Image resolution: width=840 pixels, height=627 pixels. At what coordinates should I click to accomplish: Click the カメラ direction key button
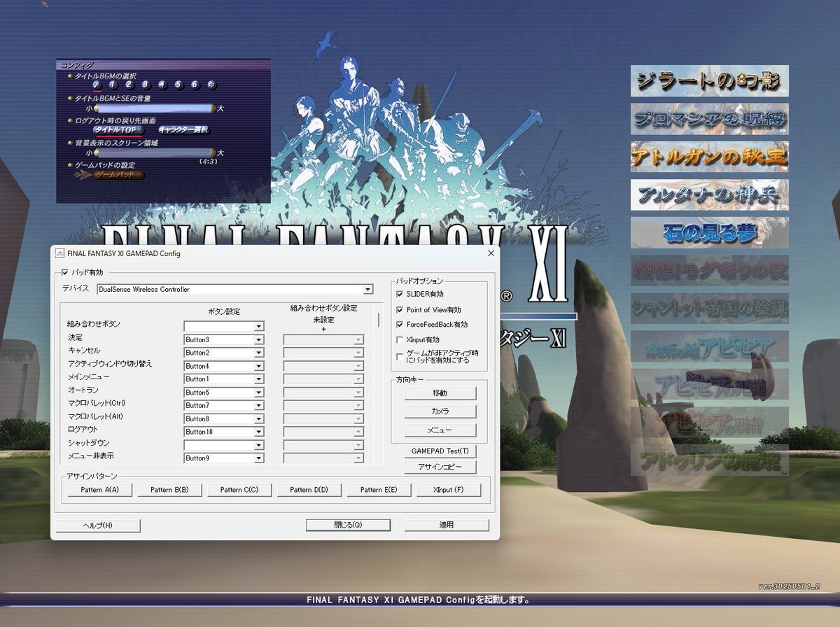440,411
